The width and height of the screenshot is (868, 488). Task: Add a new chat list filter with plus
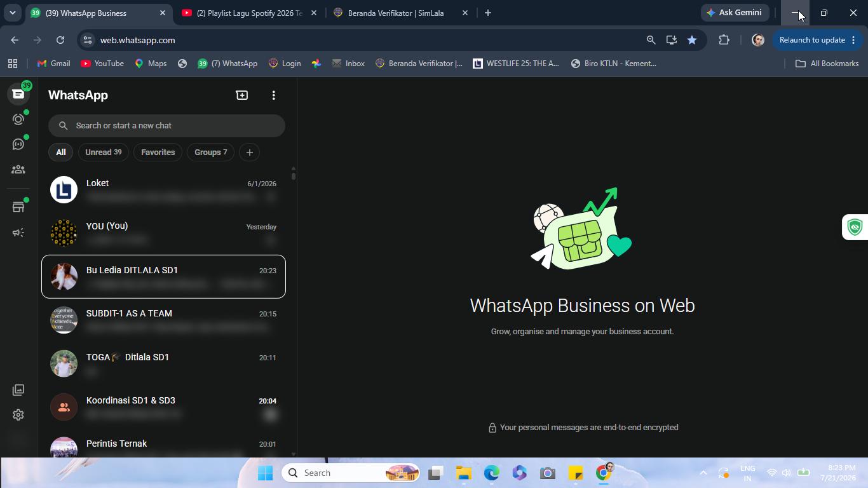250,152
